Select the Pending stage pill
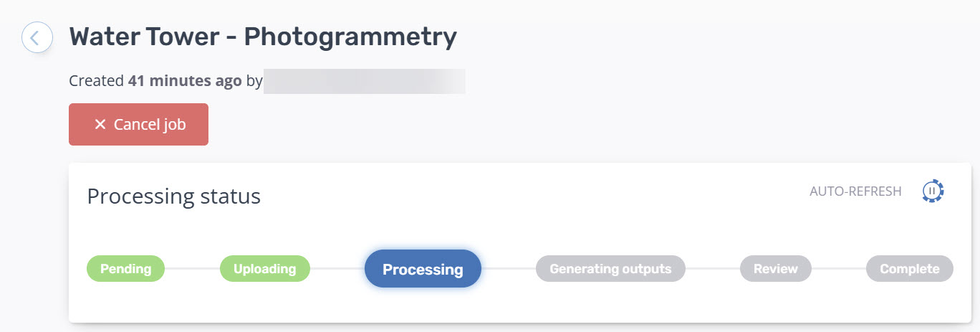The image size is (980, 332). (125, 269)
